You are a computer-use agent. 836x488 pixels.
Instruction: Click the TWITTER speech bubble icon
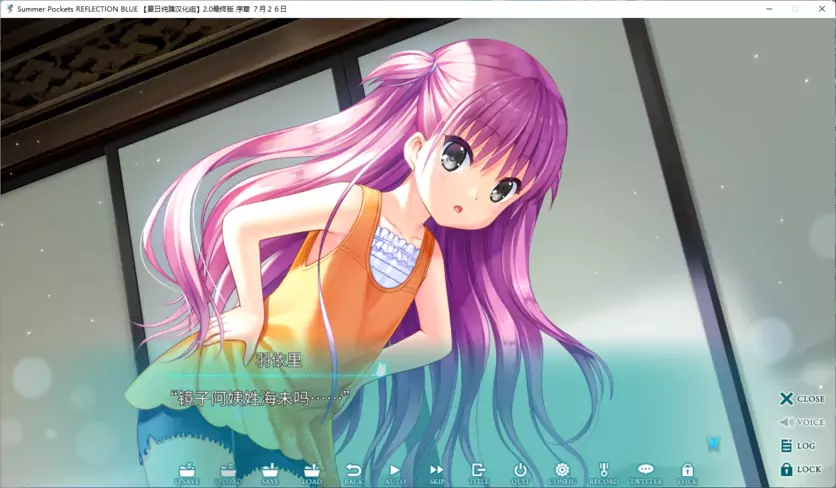(x=646, y=474)
